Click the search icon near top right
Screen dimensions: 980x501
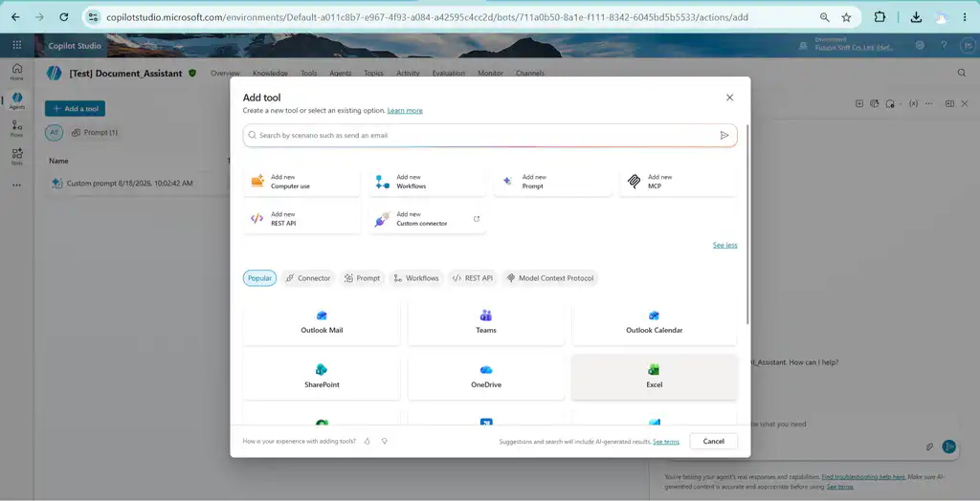click(962, 73)
